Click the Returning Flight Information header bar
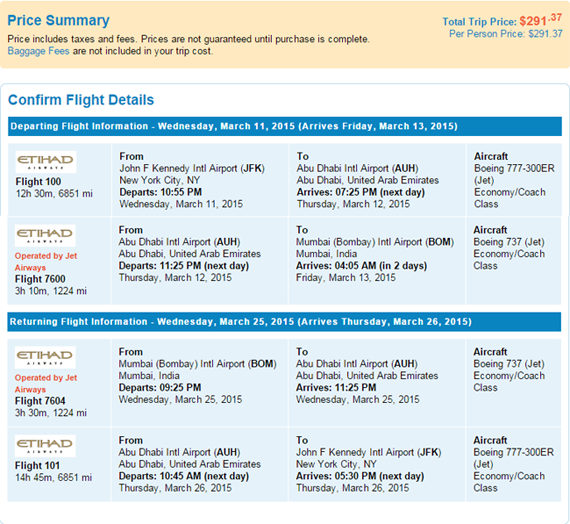The height and width of the screenshot is (524, 570). (284, 321)
